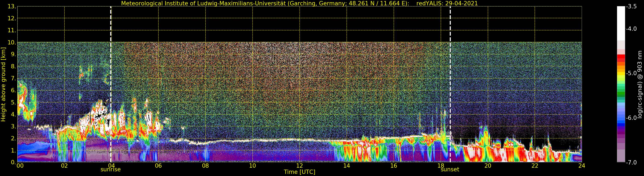Click height axis tick label 6

click(13, 90)
